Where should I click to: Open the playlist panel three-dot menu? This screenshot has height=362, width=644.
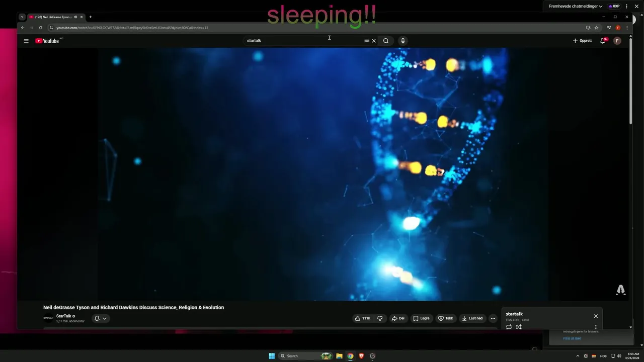596,327
